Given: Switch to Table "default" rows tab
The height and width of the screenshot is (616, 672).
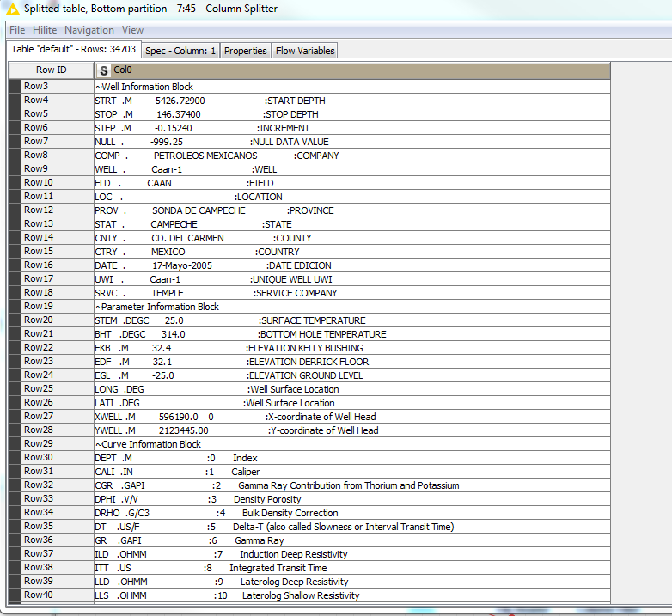Looking at the screenshot, I should [73, 49].
